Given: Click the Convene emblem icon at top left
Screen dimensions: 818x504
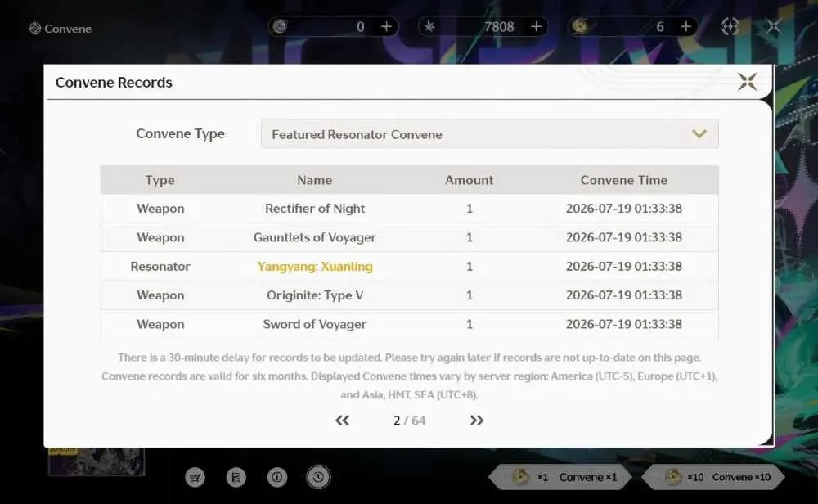Looking at the screenshot, I should pyautogui.click(x=35, y=28).
